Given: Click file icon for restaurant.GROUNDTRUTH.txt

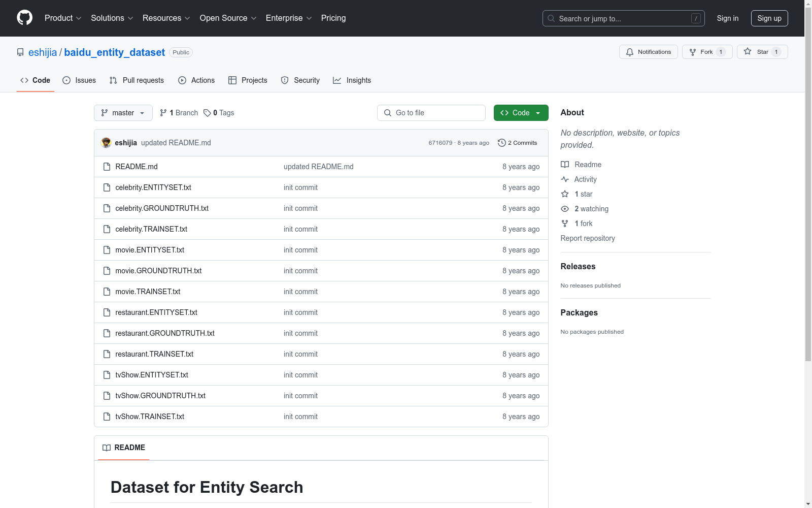Looking at the screenshot, I should 107,333.
